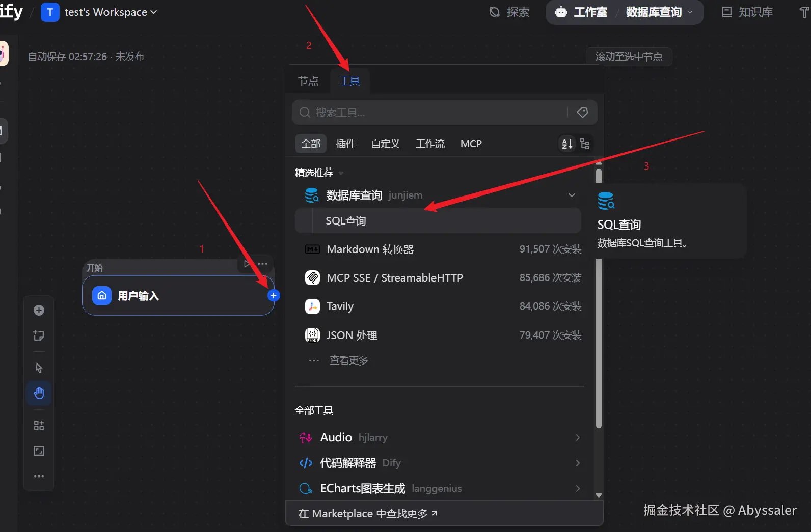Click the run arrow above the 开始 node
811x532 pixels.
tap(247, 264)
